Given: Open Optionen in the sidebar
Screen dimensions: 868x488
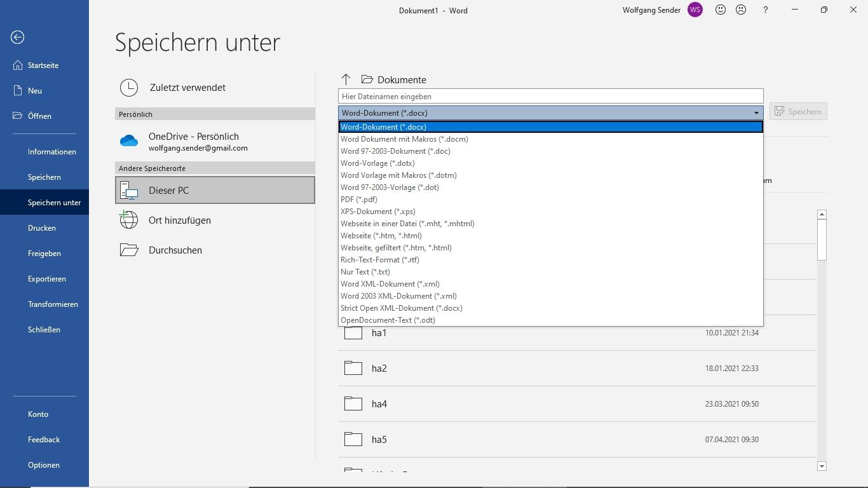Looking at the screenshot, I should [x=44, y=465].
